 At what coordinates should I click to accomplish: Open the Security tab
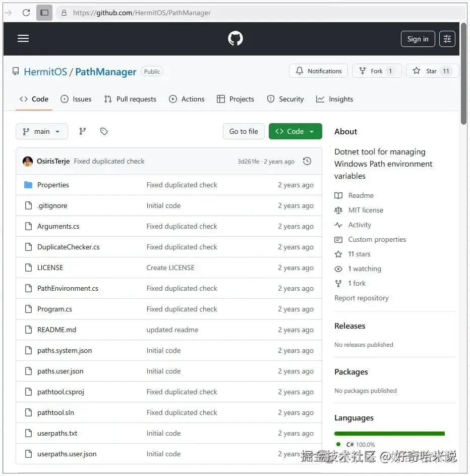click(285, 99)
